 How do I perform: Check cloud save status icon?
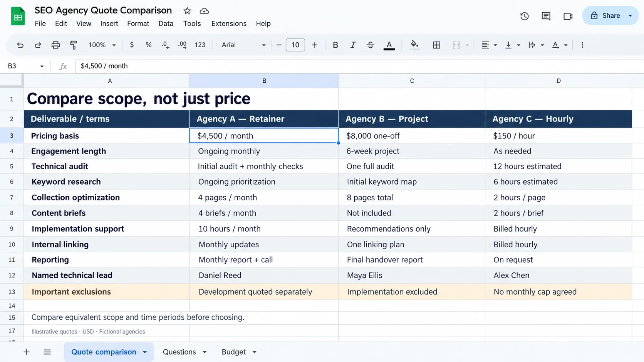click(x=204, y=11)
